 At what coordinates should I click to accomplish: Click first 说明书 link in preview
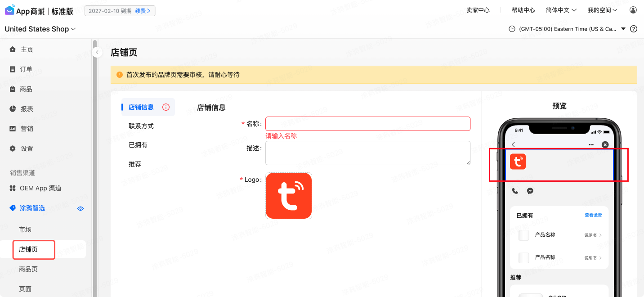(x=593, y=235)
